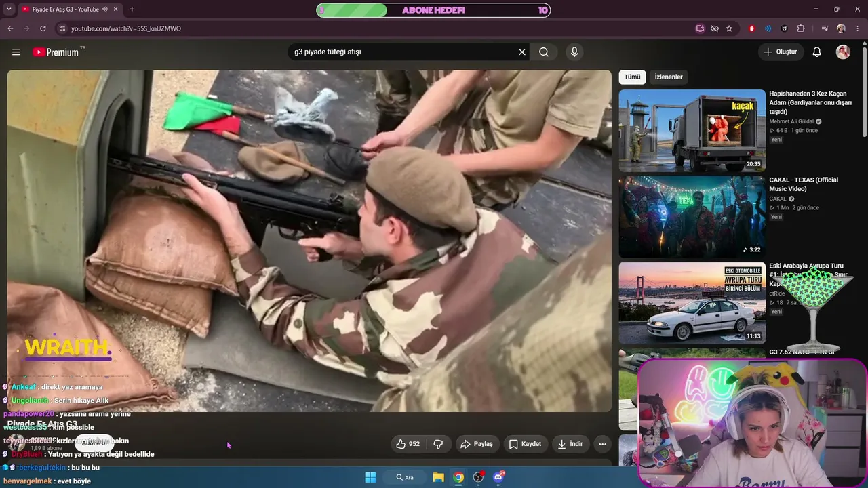Dislike the video
Viewport: 868px width, 488px height.
[x=438, y=444]
